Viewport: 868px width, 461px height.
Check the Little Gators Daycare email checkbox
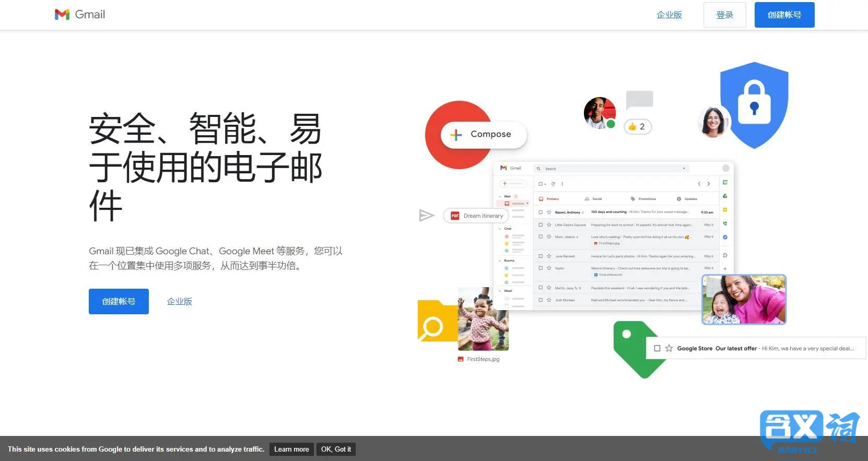click(541, 224)
